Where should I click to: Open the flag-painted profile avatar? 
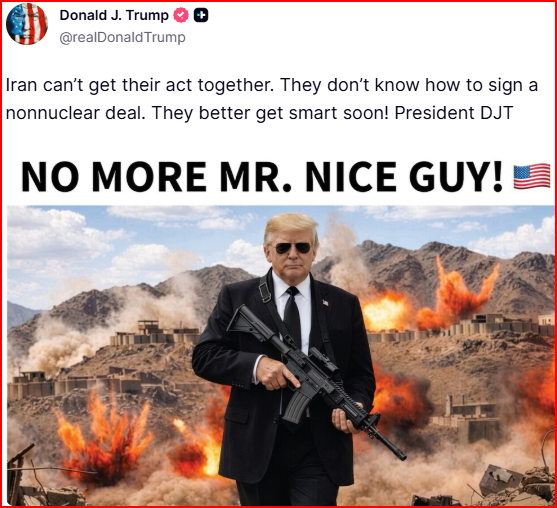click(x=27, y=24)
